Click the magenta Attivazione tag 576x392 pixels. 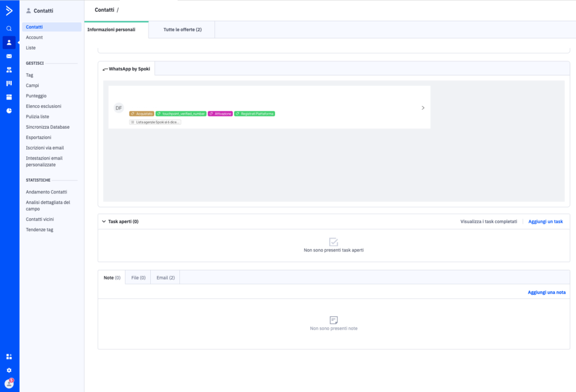tap(220, 114)
